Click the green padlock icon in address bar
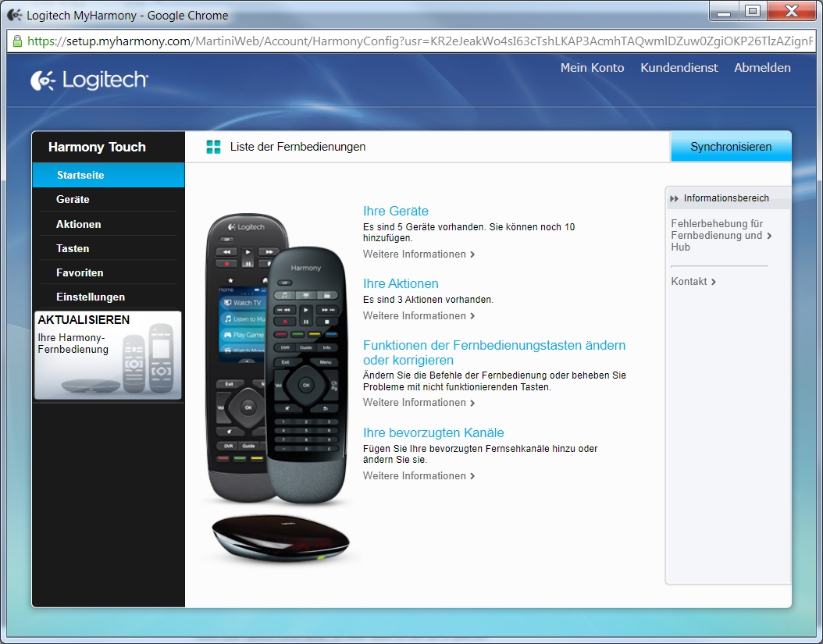 pos(17,41)
